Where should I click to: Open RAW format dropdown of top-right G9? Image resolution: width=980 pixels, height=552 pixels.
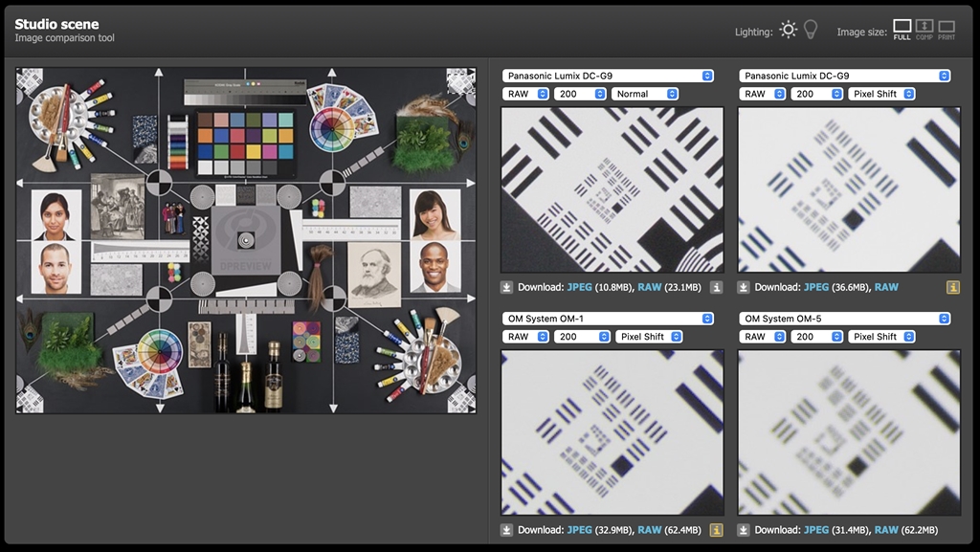click(x=763, y=94)
